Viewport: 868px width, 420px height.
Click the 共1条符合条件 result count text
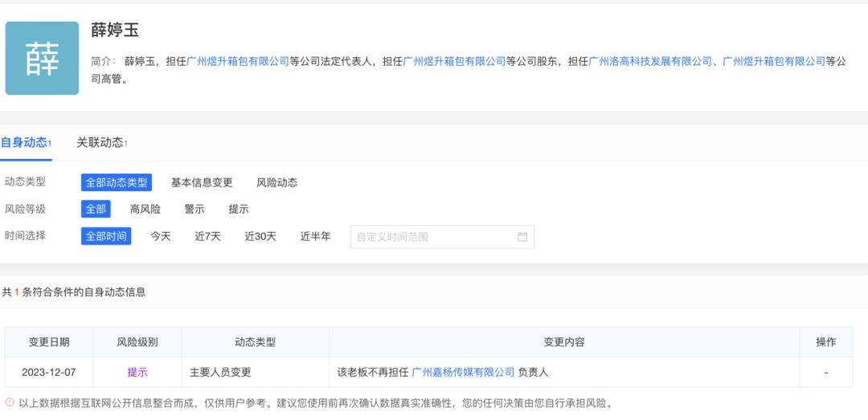pos(74,292)
